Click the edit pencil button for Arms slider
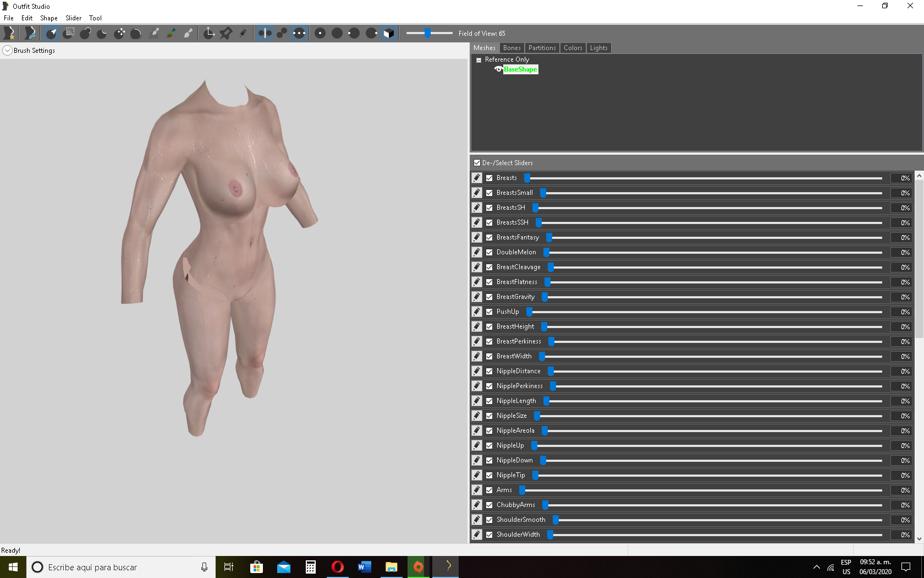Viewport: 924px width, 578px height. 477,490
